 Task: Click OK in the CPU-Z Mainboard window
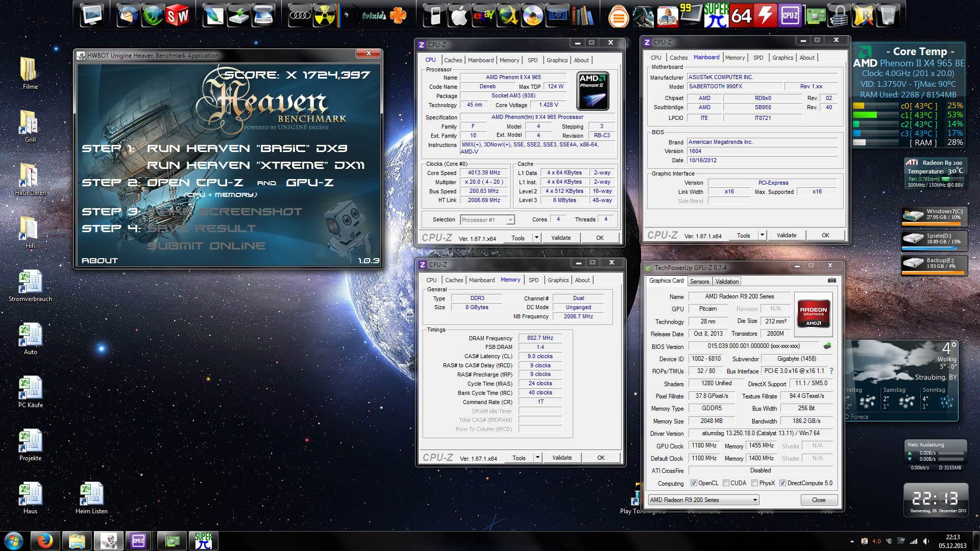pos(825,235)
